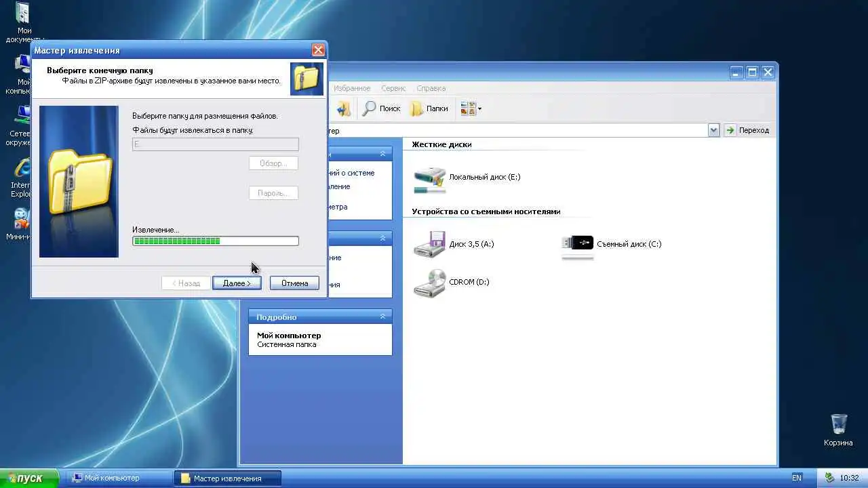Click the Переход go button
Screen dimensions: 868x488
coord(747,130)
